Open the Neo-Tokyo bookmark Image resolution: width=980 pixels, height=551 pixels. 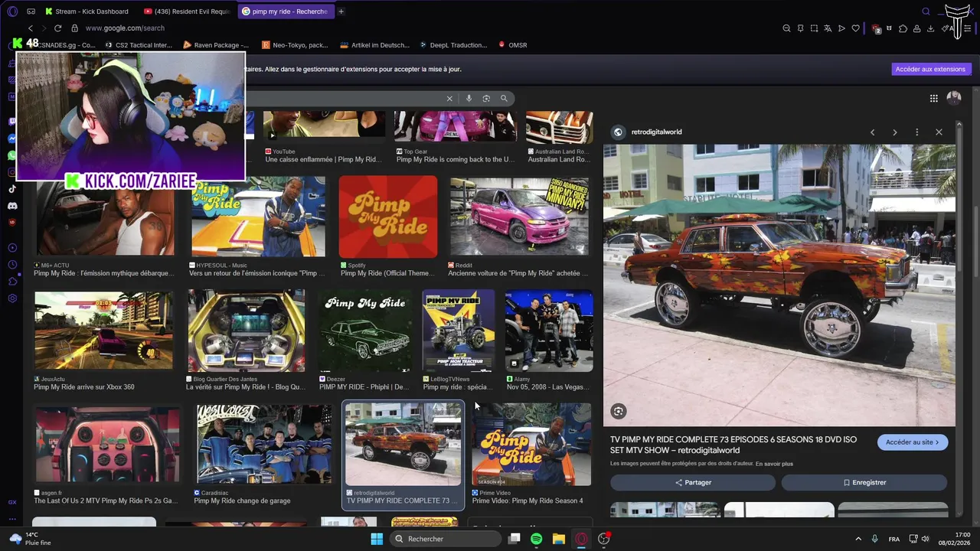click(x=295, y=45)
